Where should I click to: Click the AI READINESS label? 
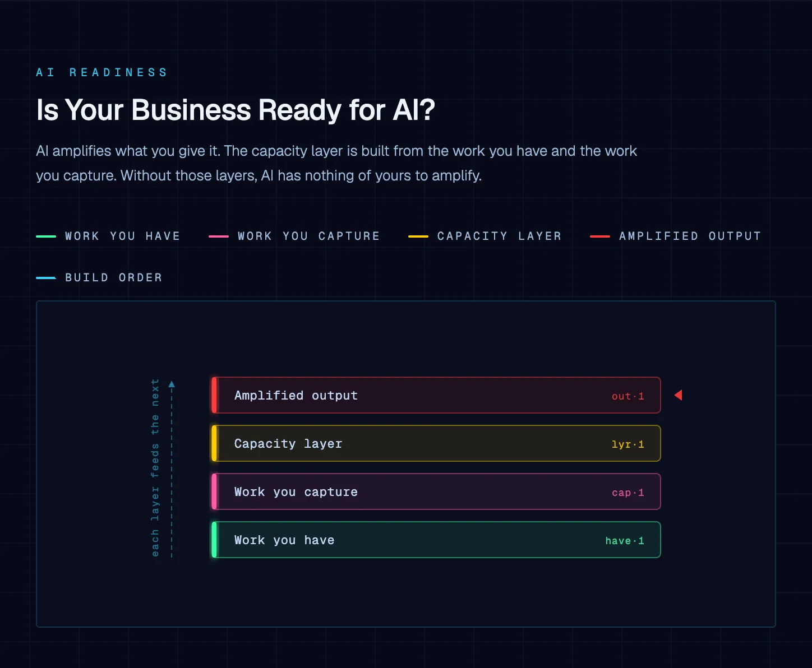(x=101, y=72)
